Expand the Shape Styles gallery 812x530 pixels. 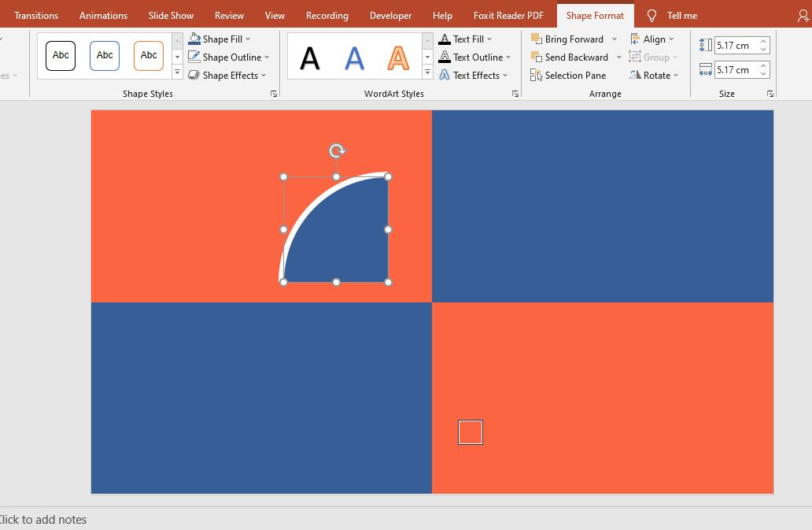[x=177, y=72]
